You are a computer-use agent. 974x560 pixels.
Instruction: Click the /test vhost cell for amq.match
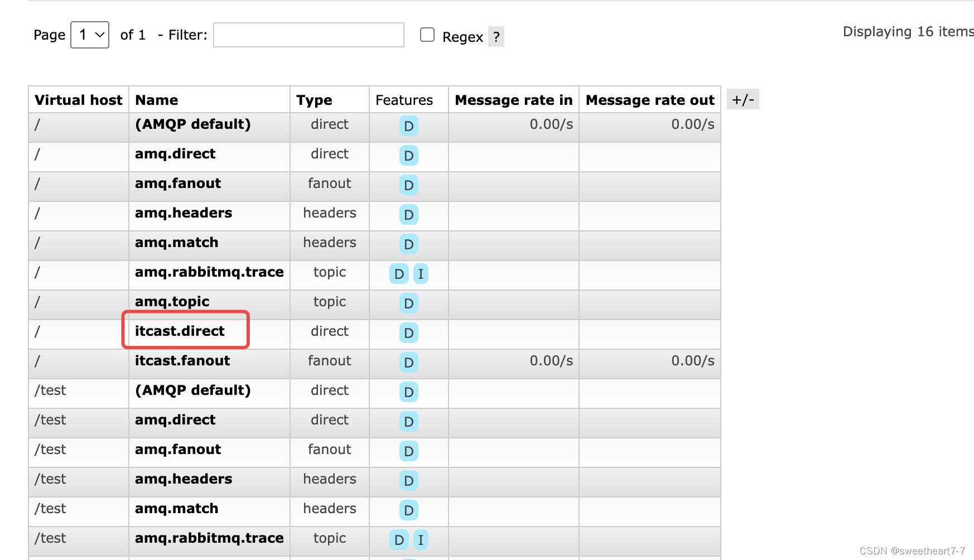[50, 509]
